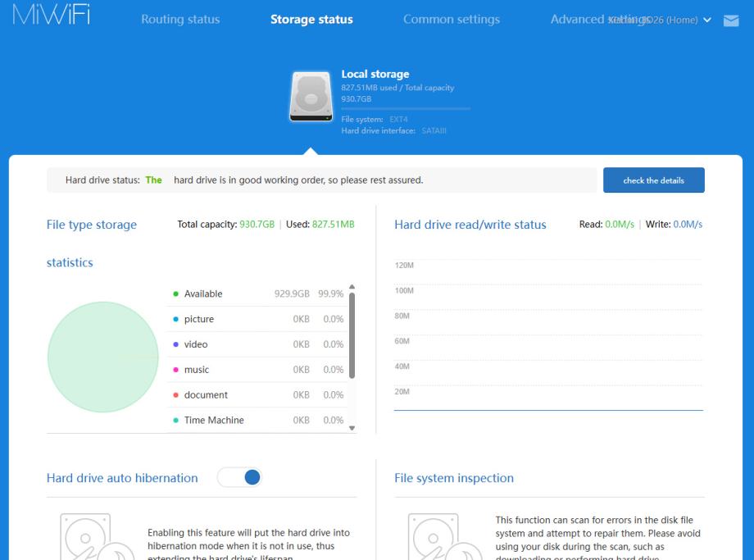754x560 pixels.
Task: Click the hibernation hard drive moon icon
Action: 98,536
